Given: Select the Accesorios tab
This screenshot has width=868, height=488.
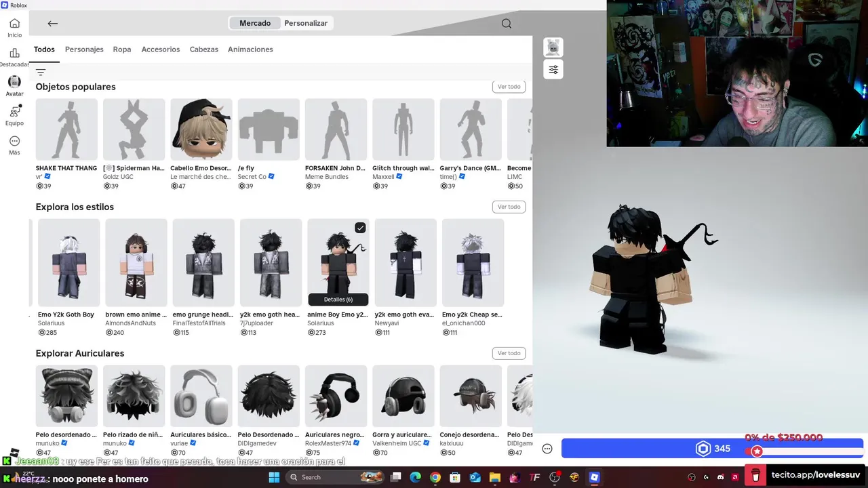Looking at the screenshot, I should 161,49.
